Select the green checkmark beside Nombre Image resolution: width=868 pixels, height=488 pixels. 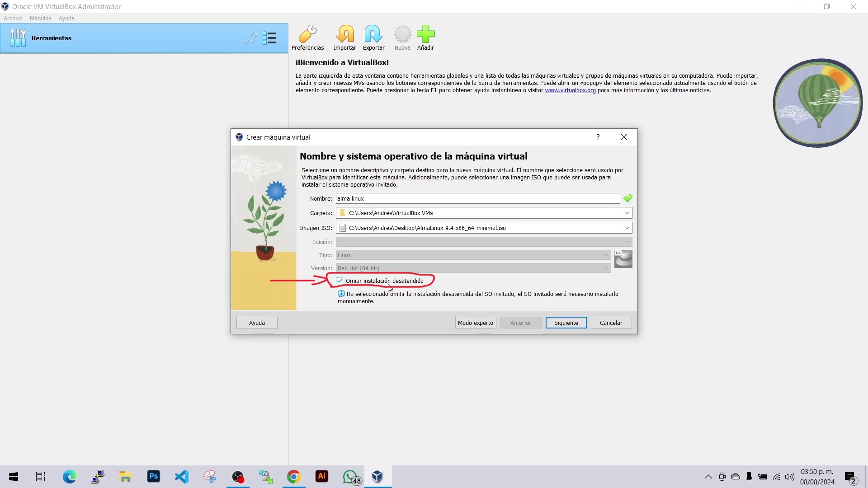tap(627, 198)
